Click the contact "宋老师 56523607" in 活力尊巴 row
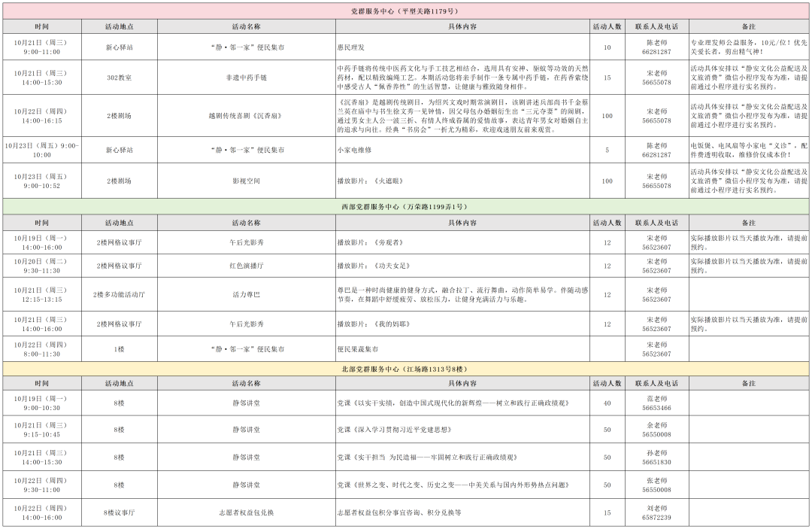The image size is (812, 529). (656, 294)
